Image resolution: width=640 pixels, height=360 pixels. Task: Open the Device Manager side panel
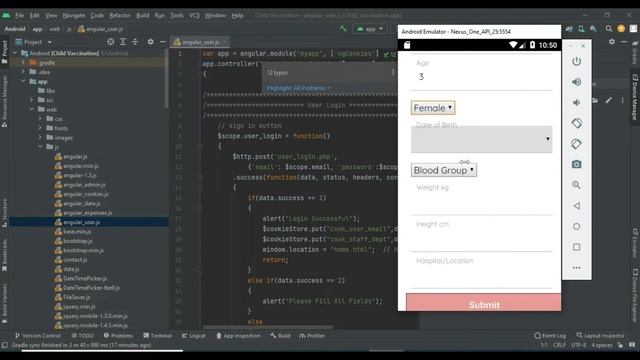click(x=635, y=97)
